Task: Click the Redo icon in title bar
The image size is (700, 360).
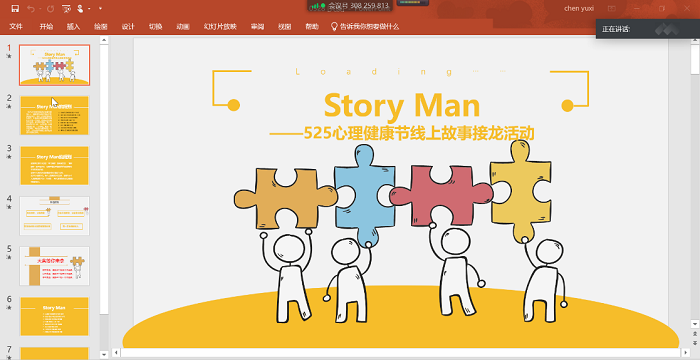Action: tap(50, 8)
